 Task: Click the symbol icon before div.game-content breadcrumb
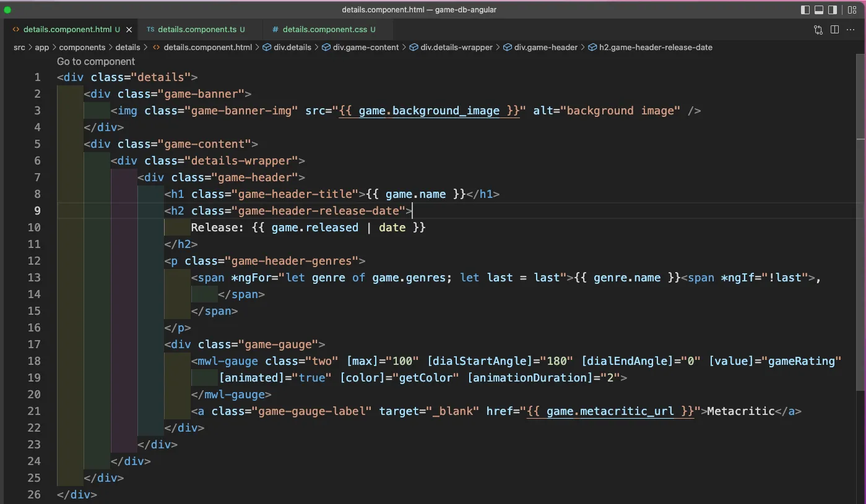tap(326, 47)
